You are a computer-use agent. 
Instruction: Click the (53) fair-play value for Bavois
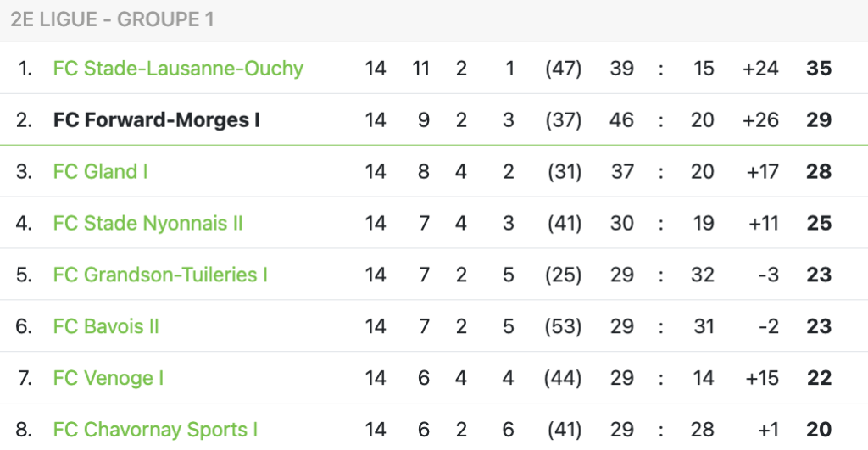tap(563, 325)
